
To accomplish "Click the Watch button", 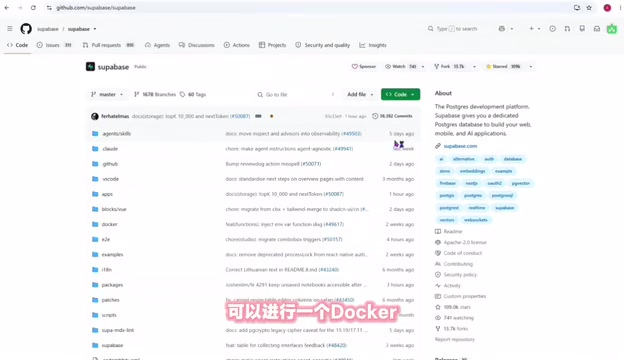I will pyautogui.click(x=401, y=66).
